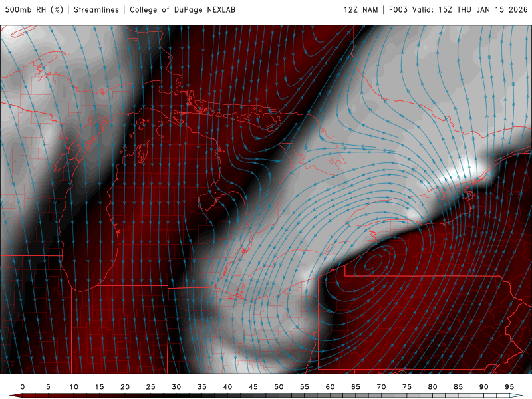Click 'Valid: 15Z THU JAN 15 2026' text

pos(470,10)
